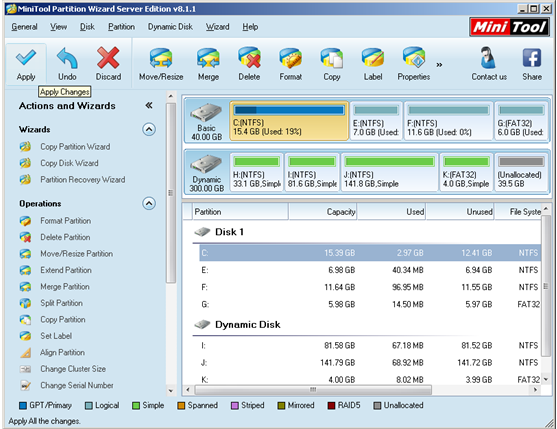Screen dimensions: 557x429
Task: Open the Wizard menu
Action: click(217, 27)
